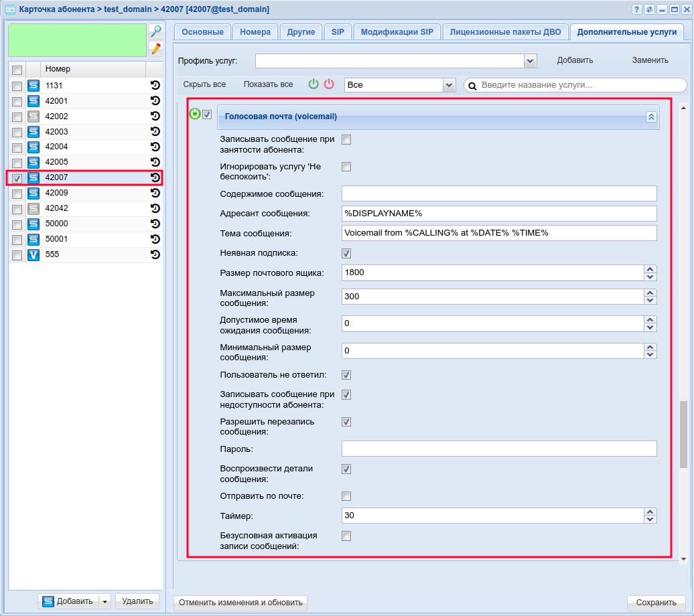
Task: Click the help question mark icon in title bar
Action: [x=636, y=9]
